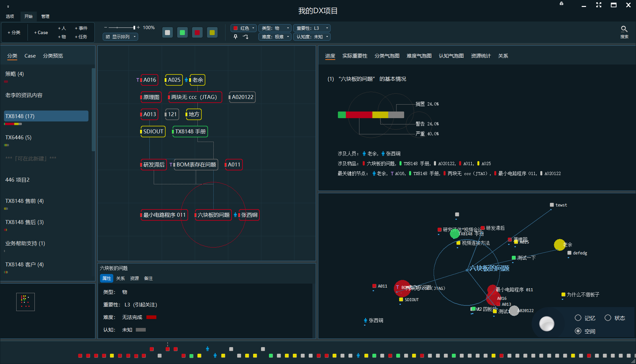
Task: Select the A025 node on the canvas
Action: click(174, 80)
